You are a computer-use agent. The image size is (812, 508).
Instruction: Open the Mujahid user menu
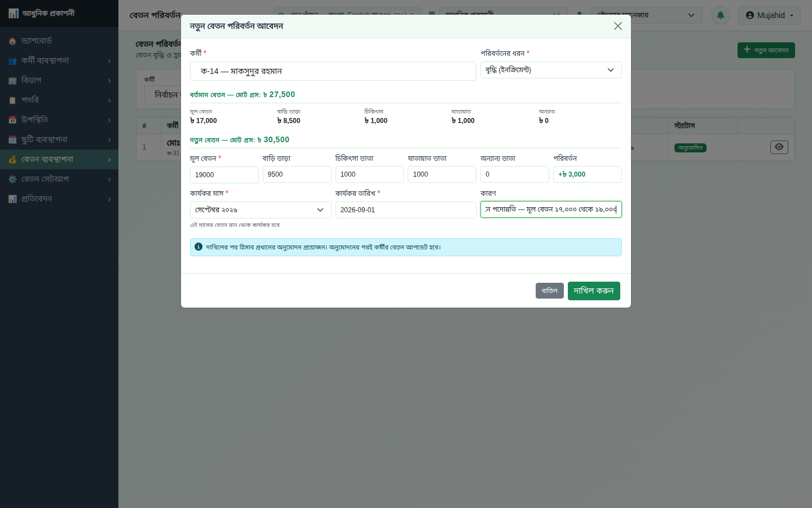(770, 15)
